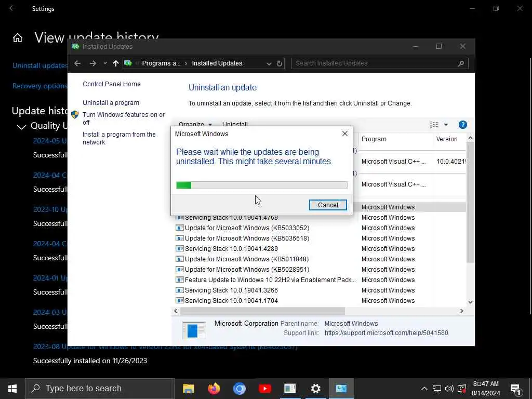Open Control Panel Home link
Screen dimensions: 532x399
click(111, 84)
